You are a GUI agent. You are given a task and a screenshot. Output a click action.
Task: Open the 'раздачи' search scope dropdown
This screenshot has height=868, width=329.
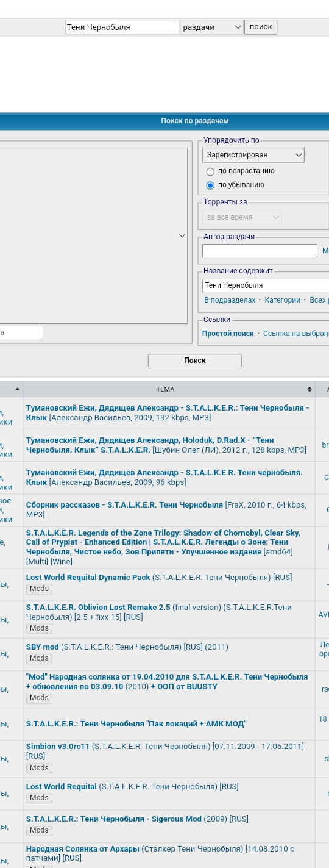point(211,27)
